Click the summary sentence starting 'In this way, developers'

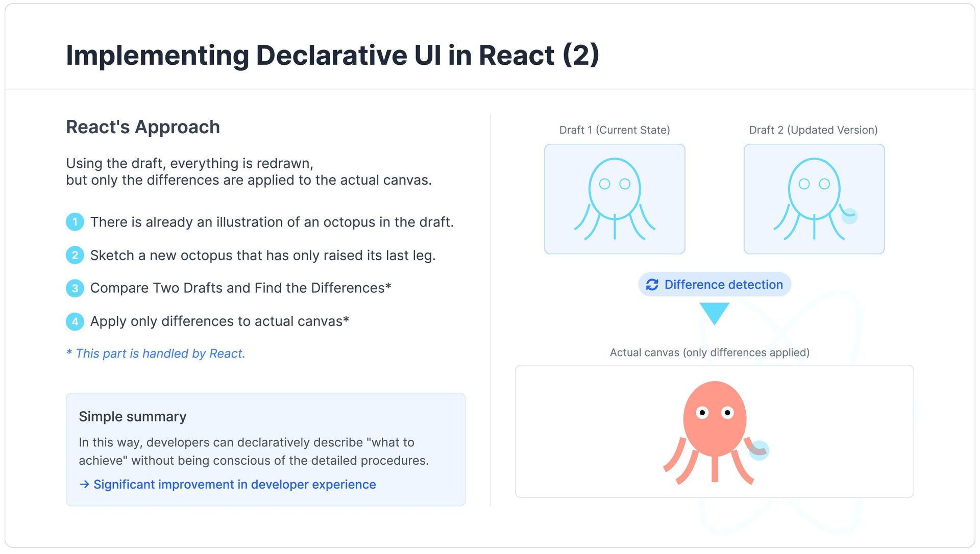[254, 451]
